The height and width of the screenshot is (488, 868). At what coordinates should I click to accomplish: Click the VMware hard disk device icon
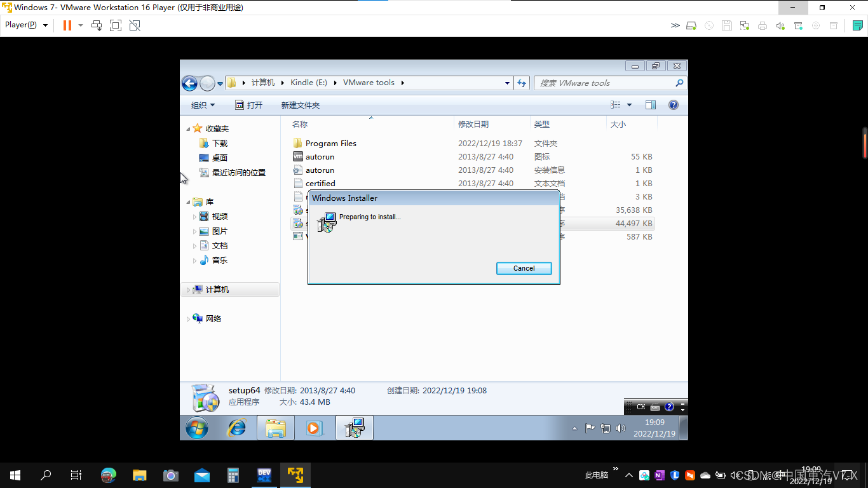(691, 25)
